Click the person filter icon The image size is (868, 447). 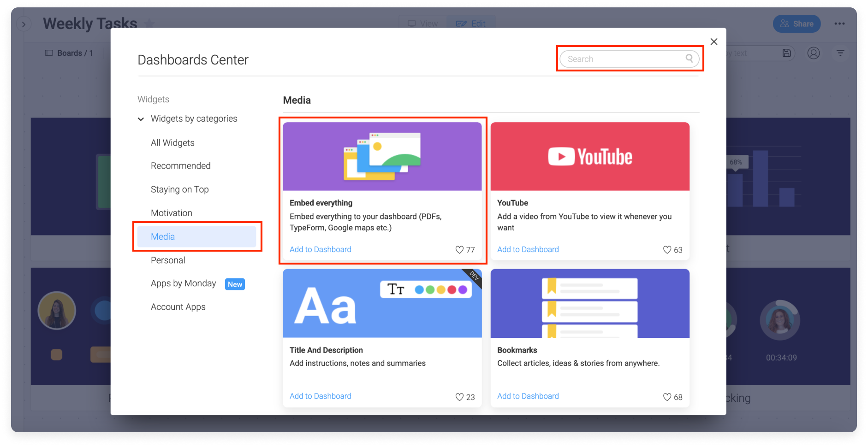pyautogui.click(x=814, y=53)
